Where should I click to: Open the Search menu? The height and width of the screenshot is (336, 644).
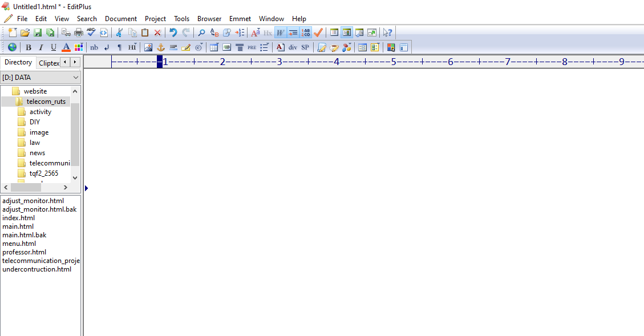pyautogui.click(x=87, y=19)
